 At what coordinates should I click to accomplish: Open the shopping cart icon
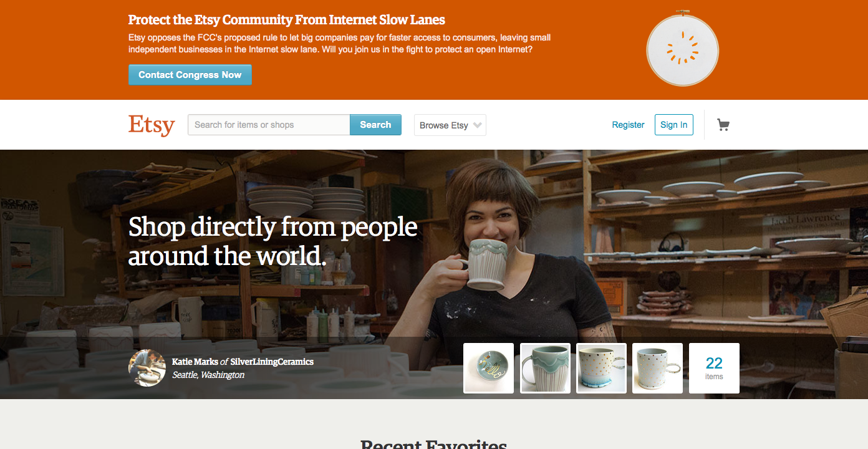(723, 125)
